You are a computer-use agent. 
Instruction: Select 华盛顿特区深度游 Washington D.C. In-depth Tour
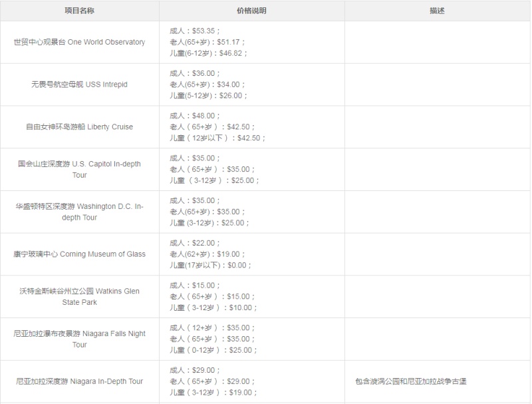point(79,212)
